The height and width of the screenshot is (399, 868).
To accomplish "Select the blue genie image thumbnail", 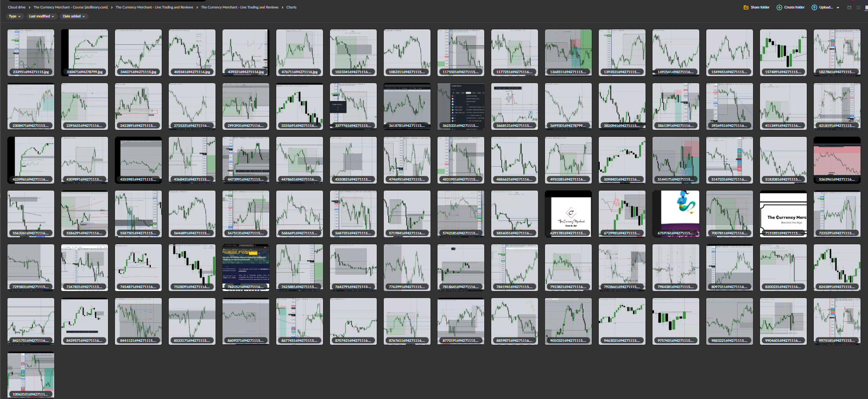I will 676,213.
